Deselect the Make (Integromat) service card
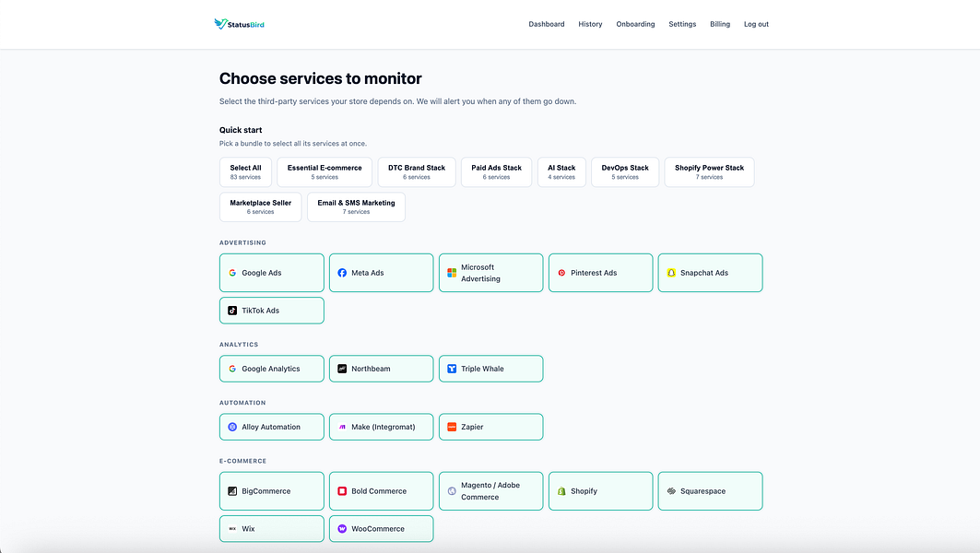Viewport: 980px width, 553px height. pyautogui.click(x=382, y=427)
